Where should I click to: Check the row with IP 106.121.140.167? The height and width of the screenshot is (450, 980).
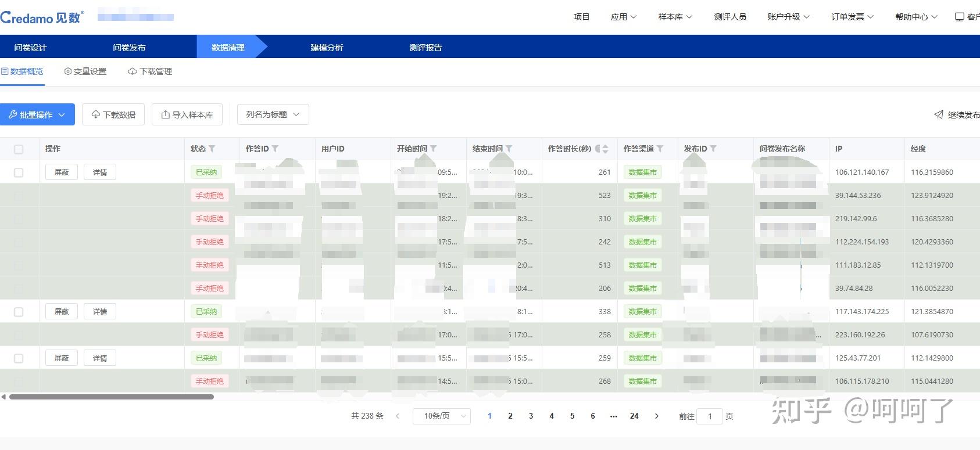point(19,172)
